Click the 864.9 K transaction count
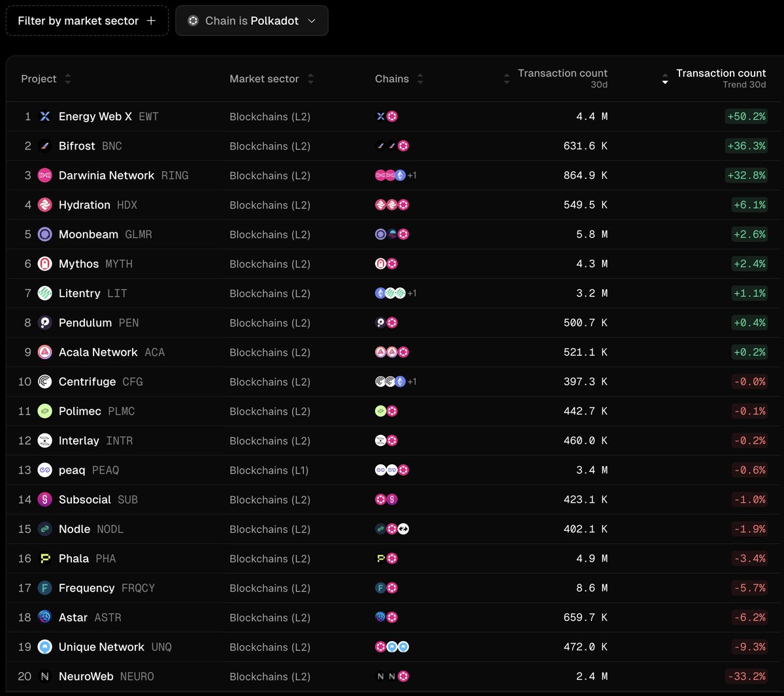Image resolution: width=784 pixels, height=696 pixels. tap(585, 175)
